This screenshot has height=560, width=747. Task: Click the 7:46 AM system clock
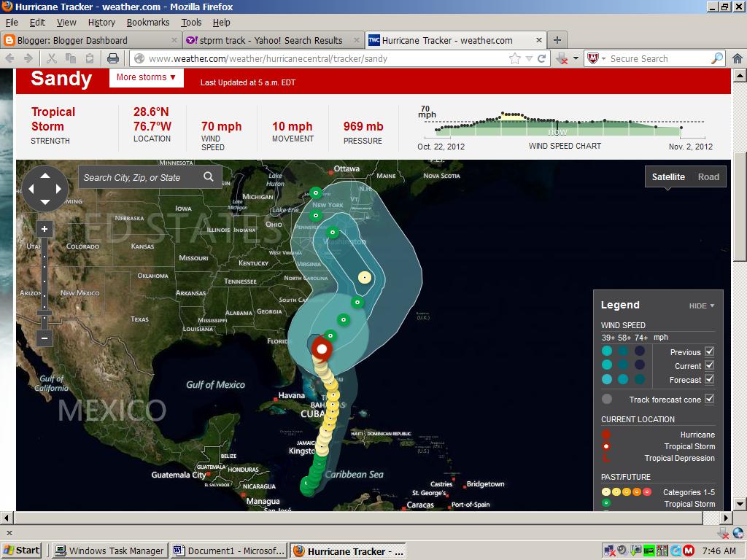[x=719, y=551]
